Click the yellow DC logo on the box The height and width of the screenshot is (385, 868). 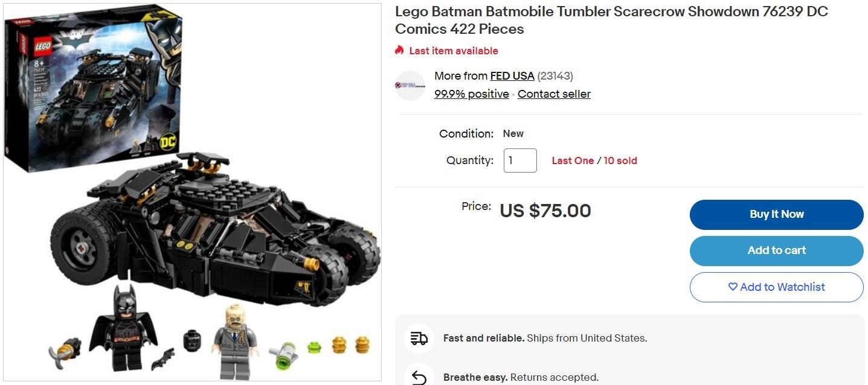[167, 142]
